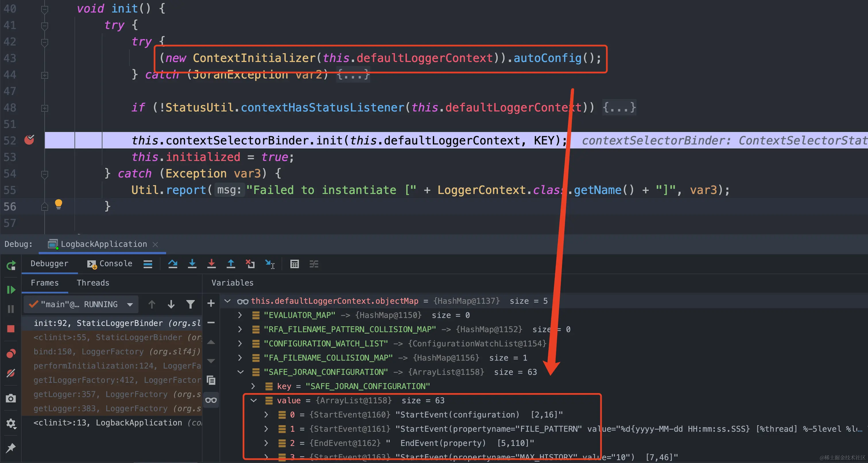
Task: Collapse the value ArrayList@1158 node
Action: pyautogui.click(x=254, y=400)
